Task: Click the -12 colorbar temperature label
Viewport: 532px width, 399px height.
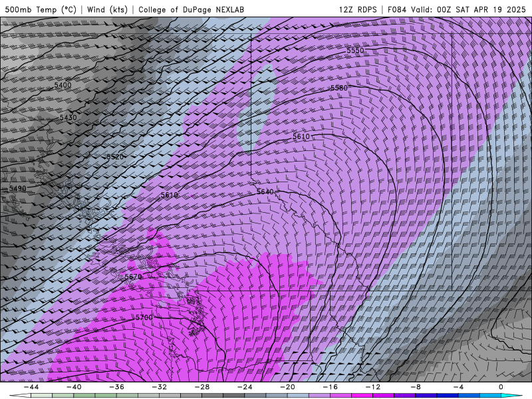Action: (373, 387)
